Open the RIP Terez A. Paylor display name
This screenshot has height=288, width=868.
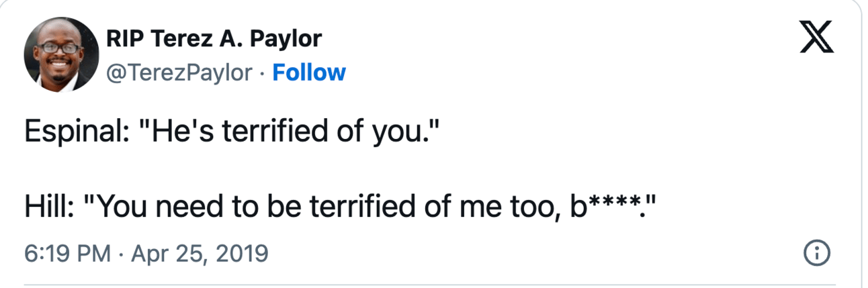point(214,39)
